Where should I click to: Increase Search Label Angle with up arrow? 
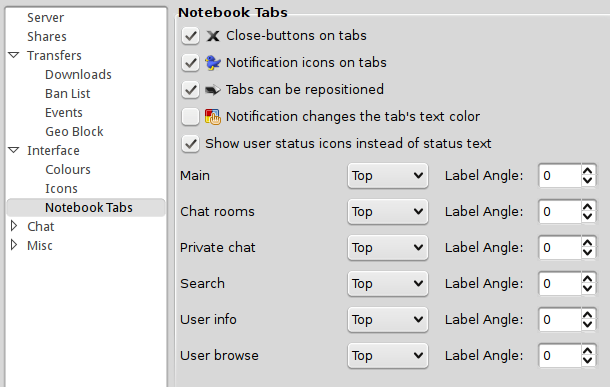point(588,278)
